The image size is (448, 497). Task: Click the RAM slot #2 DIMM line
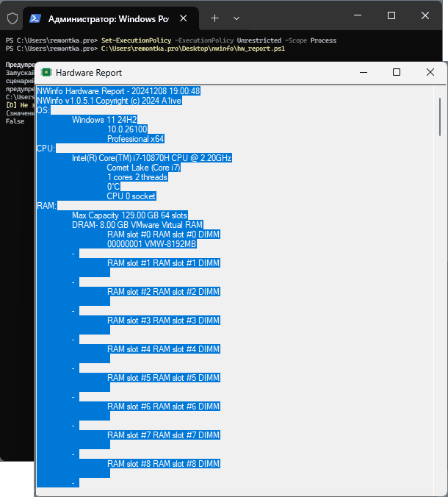[x=163, y=292]
